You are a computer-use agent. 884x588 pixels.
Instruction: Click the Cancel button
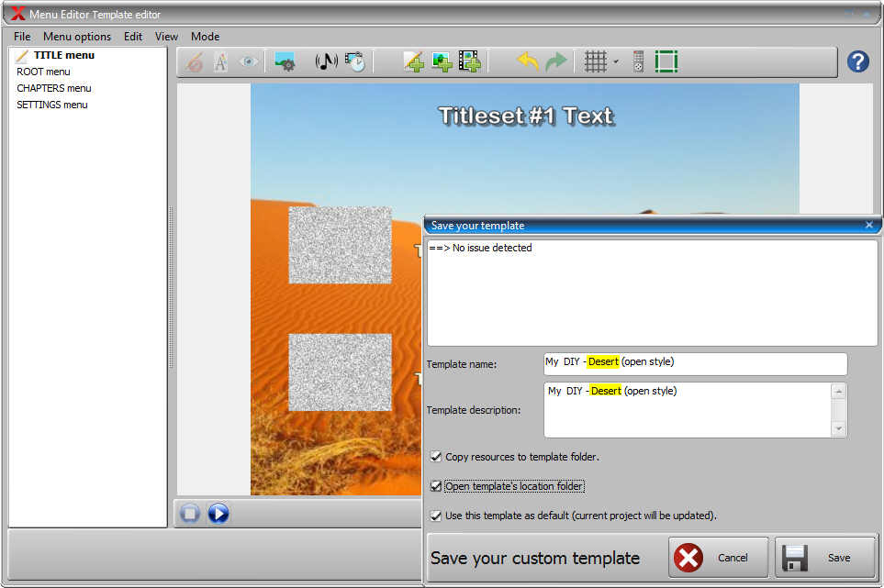718,558
